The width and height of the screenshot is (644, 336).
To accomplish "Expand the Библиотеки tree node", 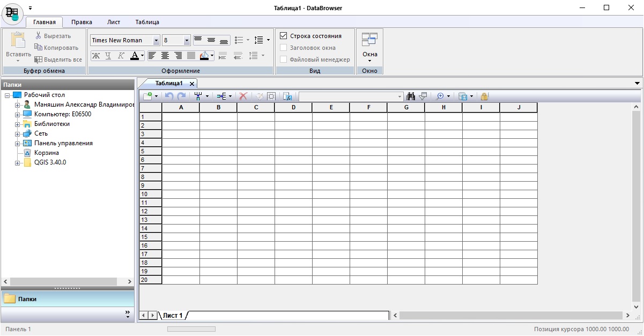I will [x=17, y=124].
